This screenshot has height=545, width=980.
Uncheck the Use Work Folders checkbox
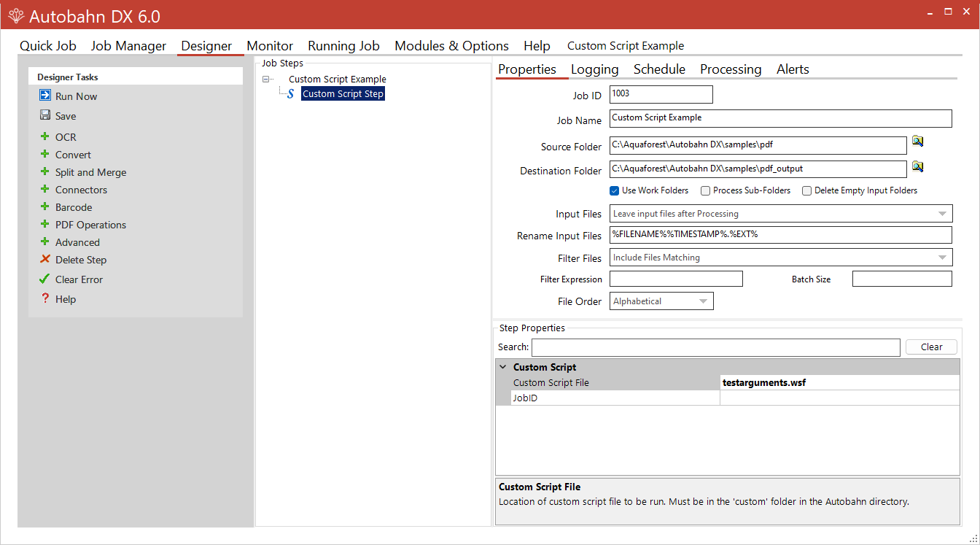[x=614, y=190]
